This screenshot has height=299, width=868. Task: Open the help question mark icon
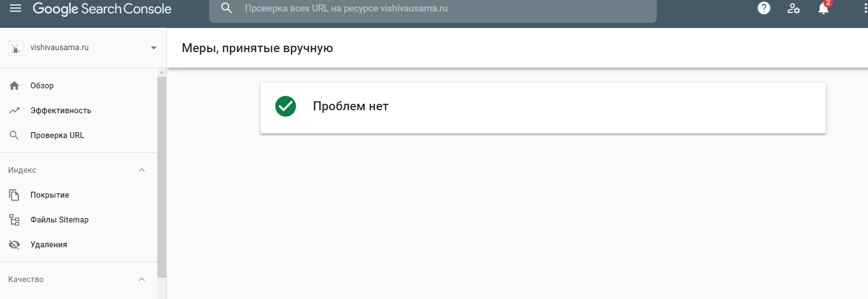[764, 8]
